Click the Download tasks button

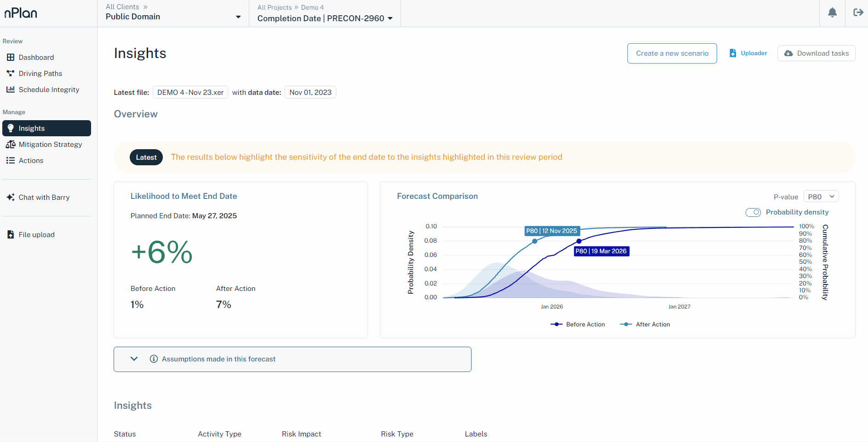[x=816, y=53]
